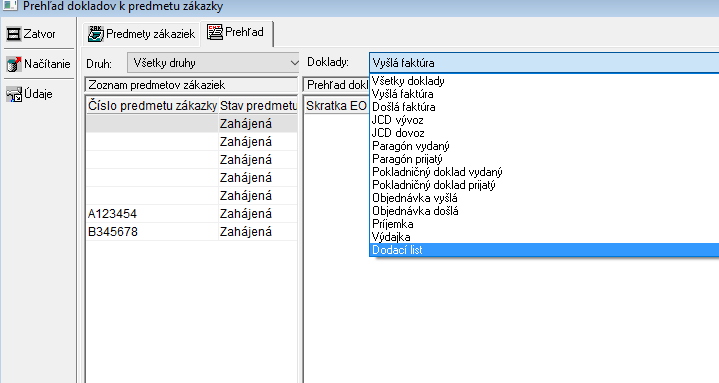Click the Prehľad tab icon
Image resolution: width=719 pixels, height=383 pixels.
pos(215,33)
